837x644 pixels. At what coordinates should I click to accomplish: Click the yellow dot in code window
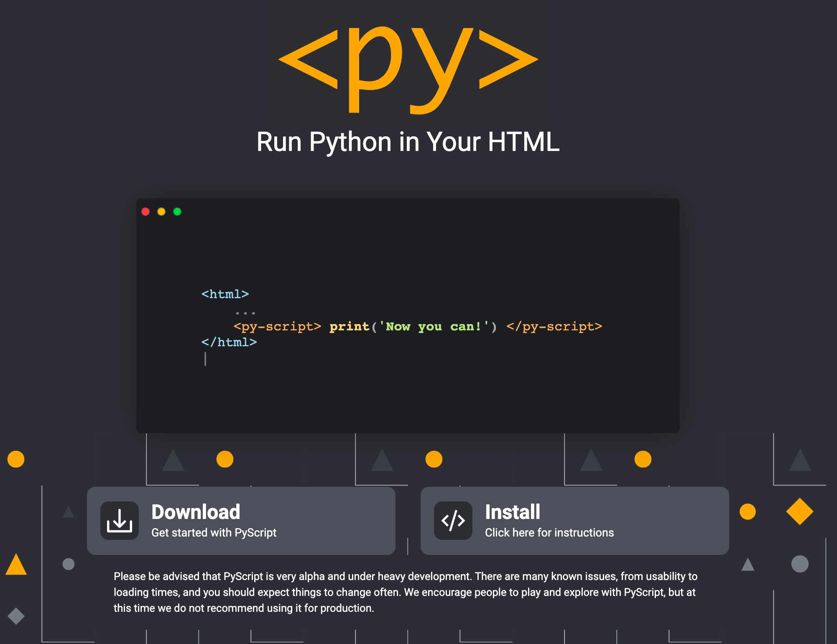point(161,212)
